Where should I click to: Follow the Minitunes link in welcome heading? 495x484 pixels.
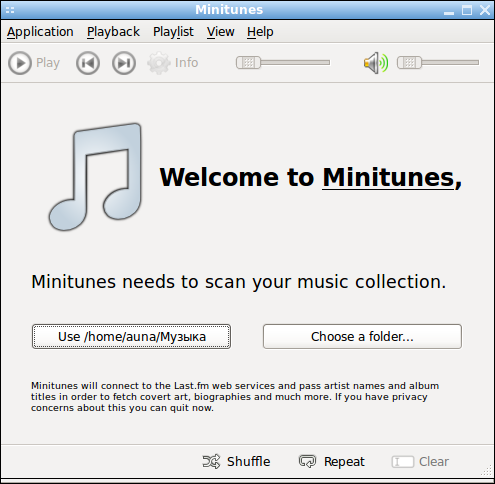pos(388,177)
